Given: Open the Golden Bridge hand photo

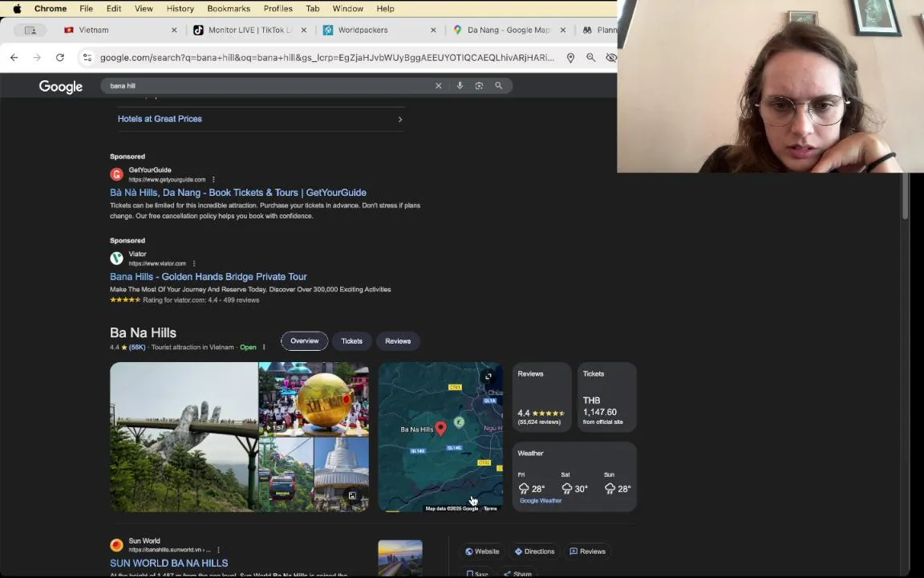Looking at the screenshot, I should (x=184, y=437).
